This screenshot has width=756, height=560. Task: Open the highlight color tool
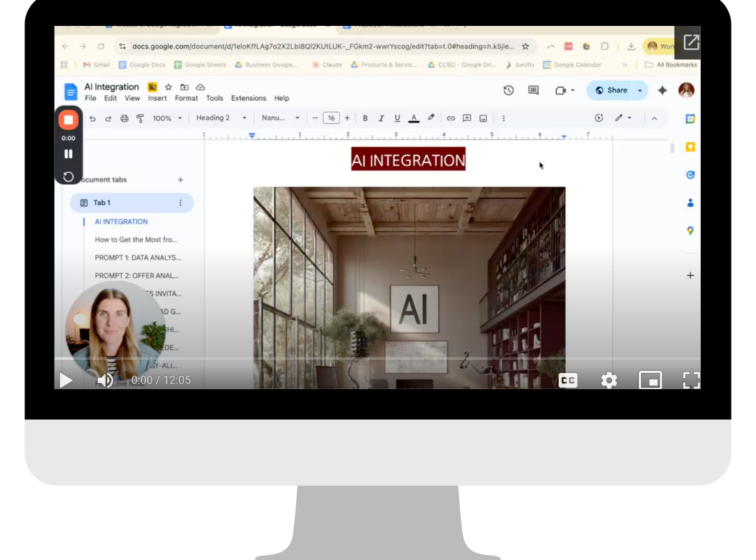click(431, 118)
